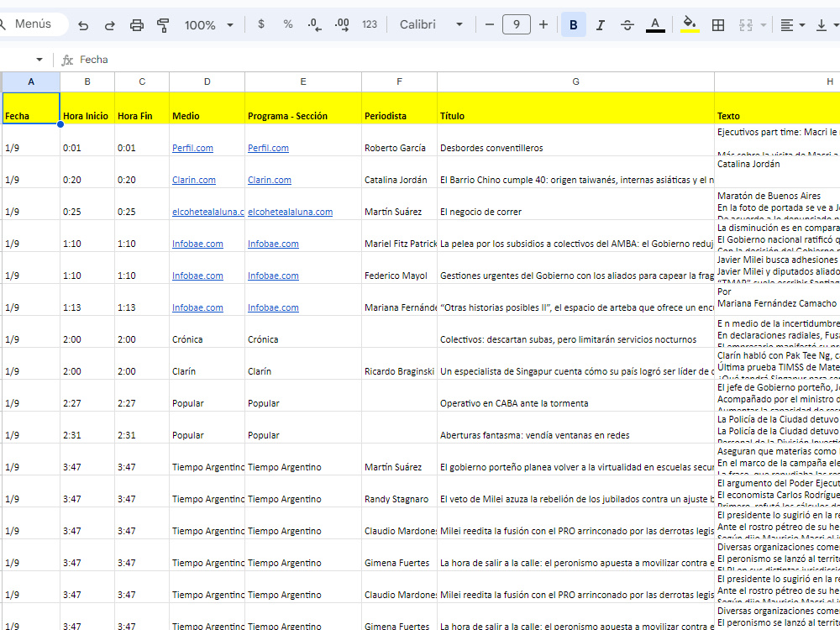Select column A header
Viewport: 840px width, 630px height.
pyautogui.click(x=31, y=81)
